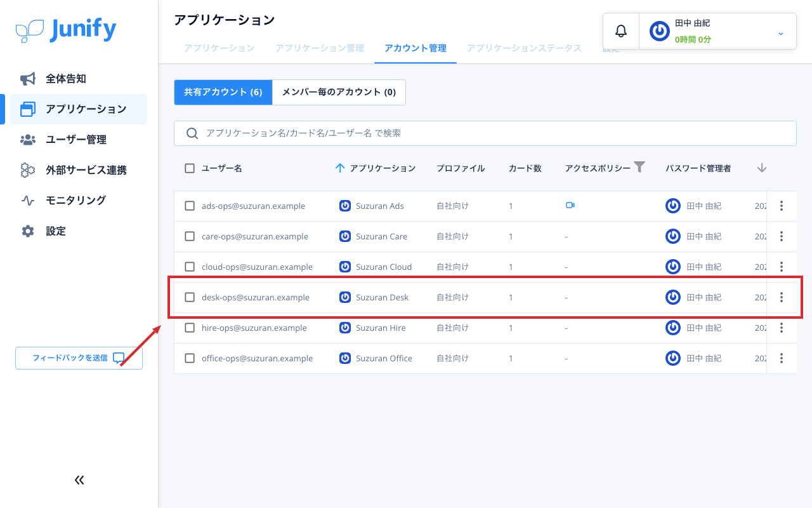Check the office-ops@suzuran.example row
This screenshot has height=508, width=812.
pos(190,358)
